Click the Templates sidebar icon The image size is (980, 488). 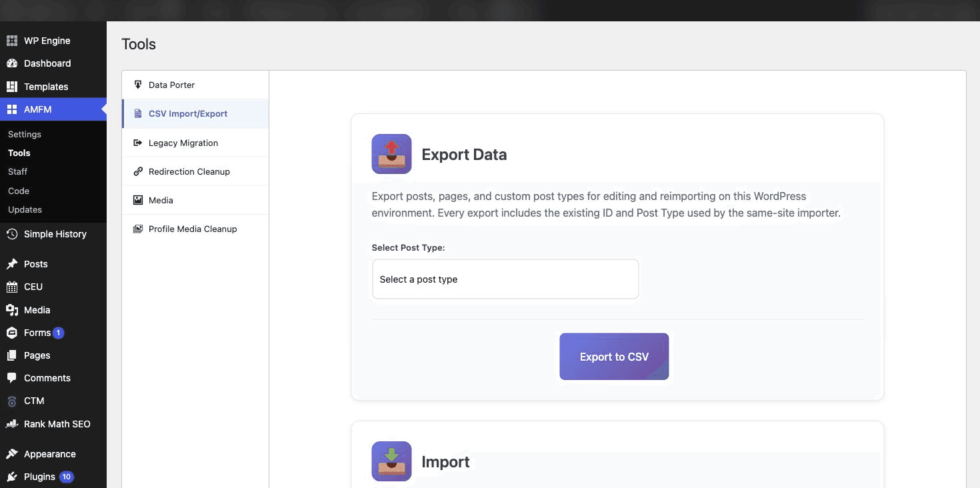tap(12, 87)
